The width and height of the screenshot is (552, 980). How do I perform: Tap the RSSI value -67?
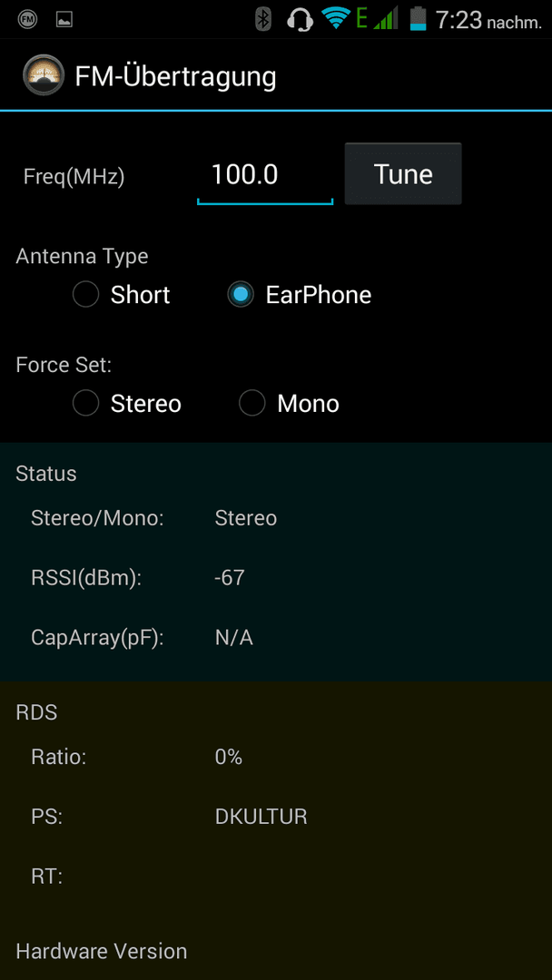[230, 577]
